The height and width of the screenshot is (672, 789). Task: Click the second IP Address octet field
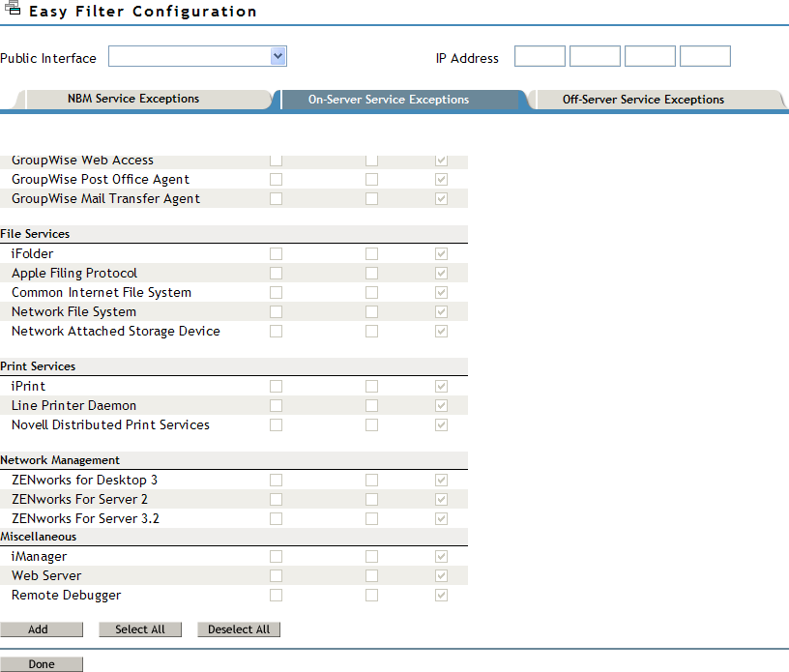tap(595, 56)
